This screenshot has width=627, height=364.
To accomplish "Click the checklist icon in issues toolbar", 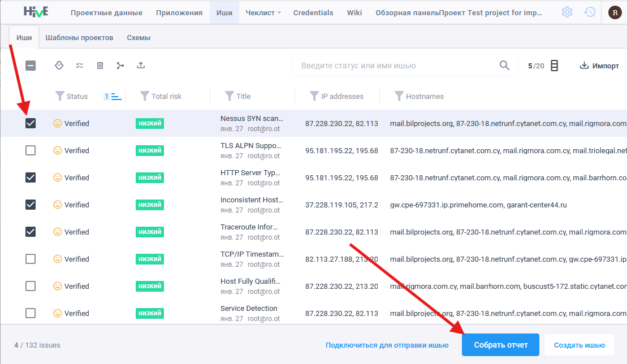I will coord(80,66).
